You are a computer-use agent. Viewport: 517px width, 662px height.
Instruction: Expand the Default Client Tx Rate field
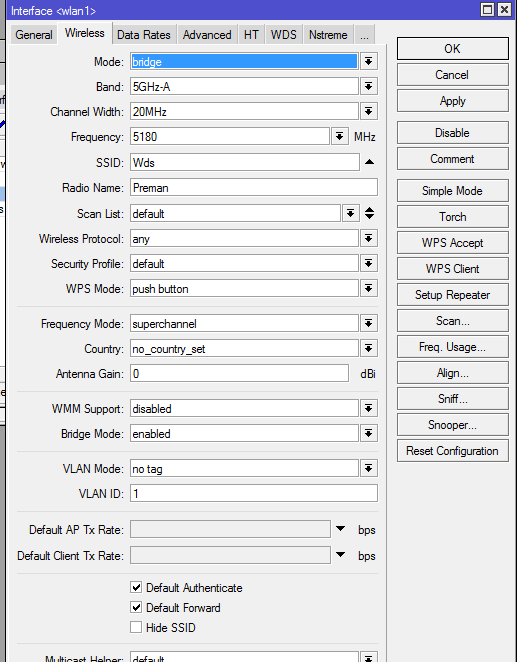click(341, 555)
